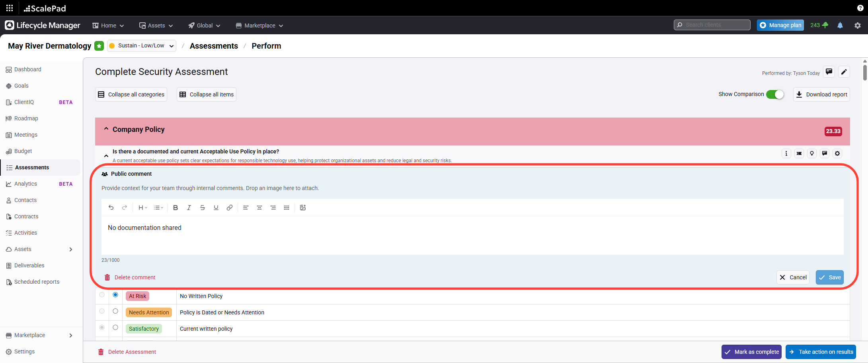Select the Satisfactory radio button

(x=115, y=328)
